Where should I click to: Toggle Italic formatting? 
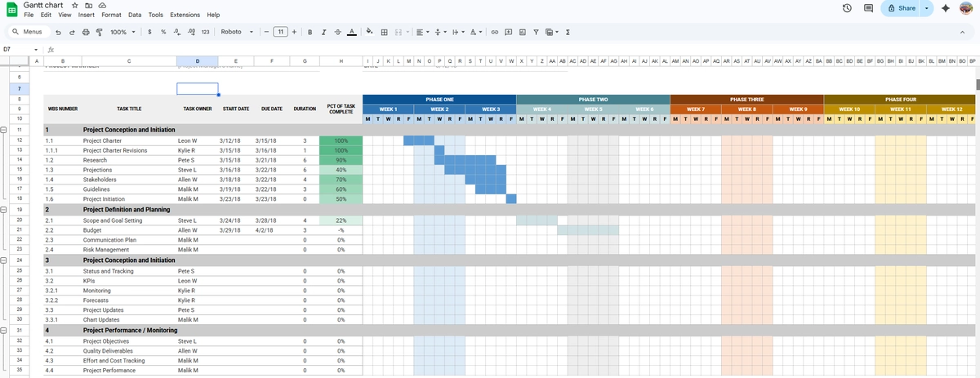click(x=324, y=32)
